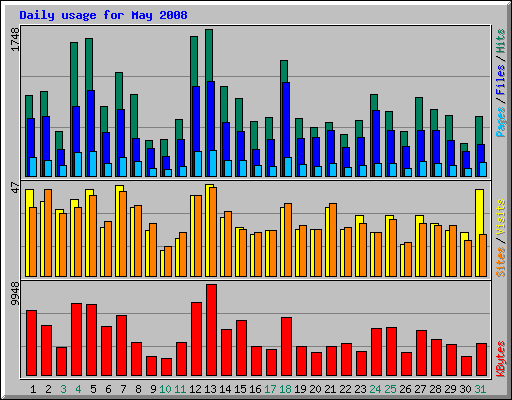Click the 'Daily usage for May 2008' title
Image resolution: width=512 pixels, height=400 pixels.
pyautogui.click(x=103, y=15)
